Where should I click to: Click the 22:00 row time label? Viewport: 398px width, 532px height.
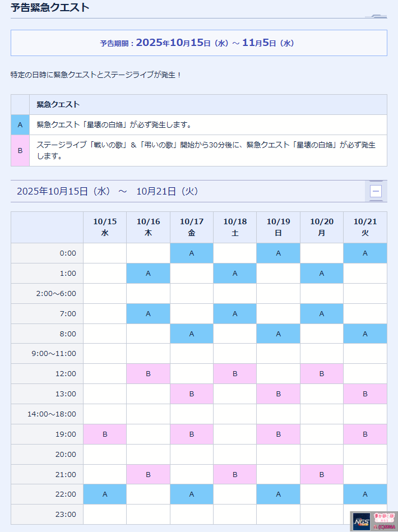pyautogui.click(x=67, y=494)
